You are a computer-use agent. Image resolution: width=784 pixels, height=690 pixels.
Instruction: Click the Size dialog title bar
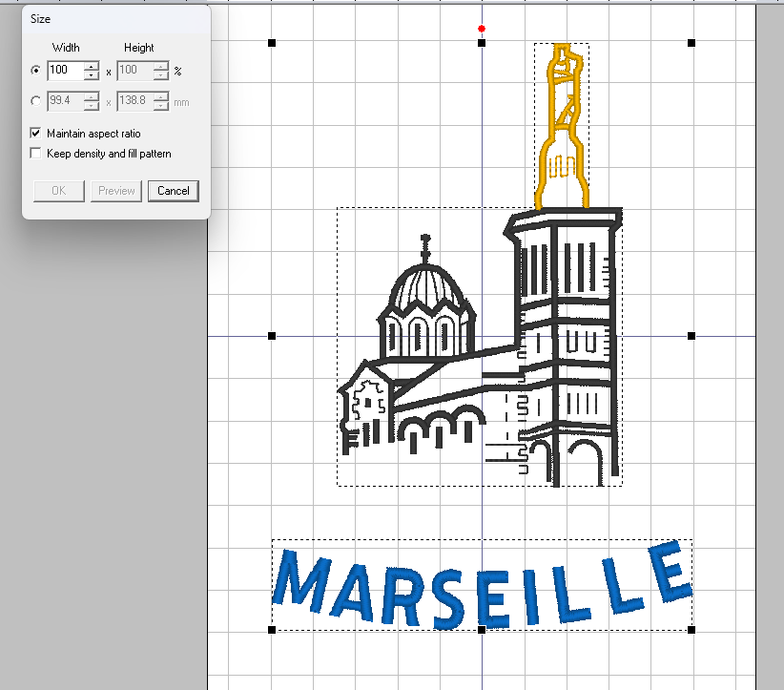116,19
